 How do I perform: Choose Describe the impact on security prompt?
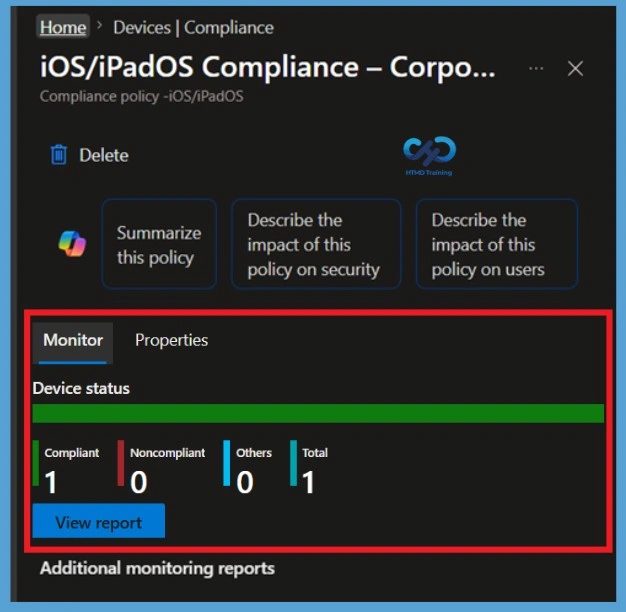coord(316,244)
